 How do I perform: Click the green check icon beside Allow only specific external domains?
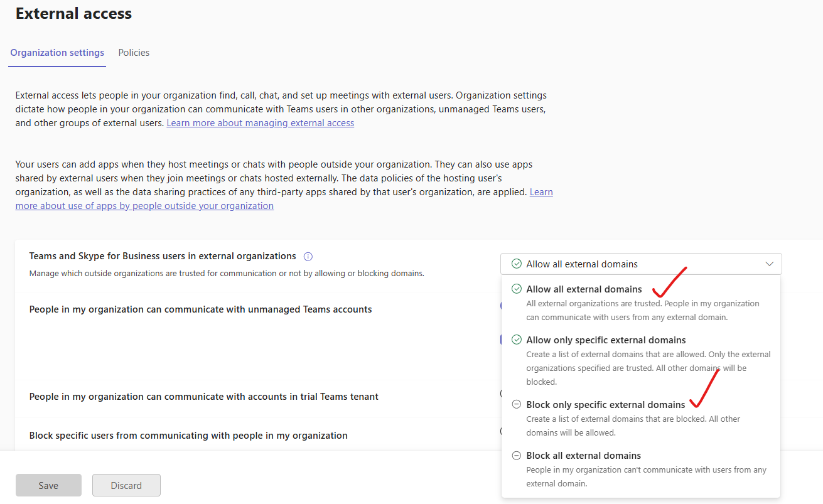coord(517,340)
